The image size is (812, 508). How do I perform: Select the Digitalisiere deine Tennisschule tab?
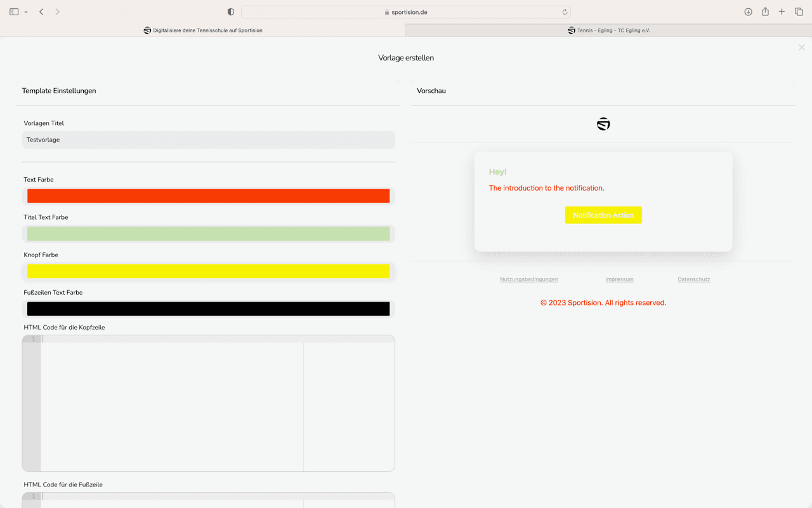[203, 30]
